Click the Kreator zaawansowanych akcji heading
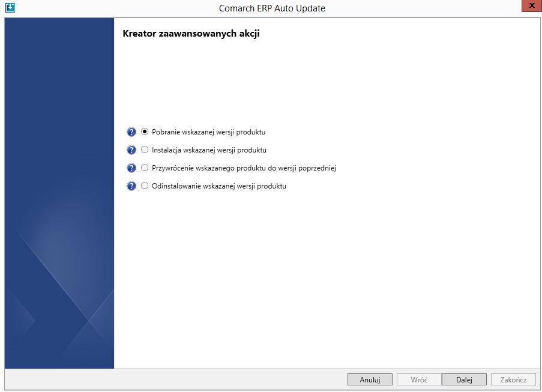Image resolution: width=542 pixels, height=392 pixels. tap(191, 34)
